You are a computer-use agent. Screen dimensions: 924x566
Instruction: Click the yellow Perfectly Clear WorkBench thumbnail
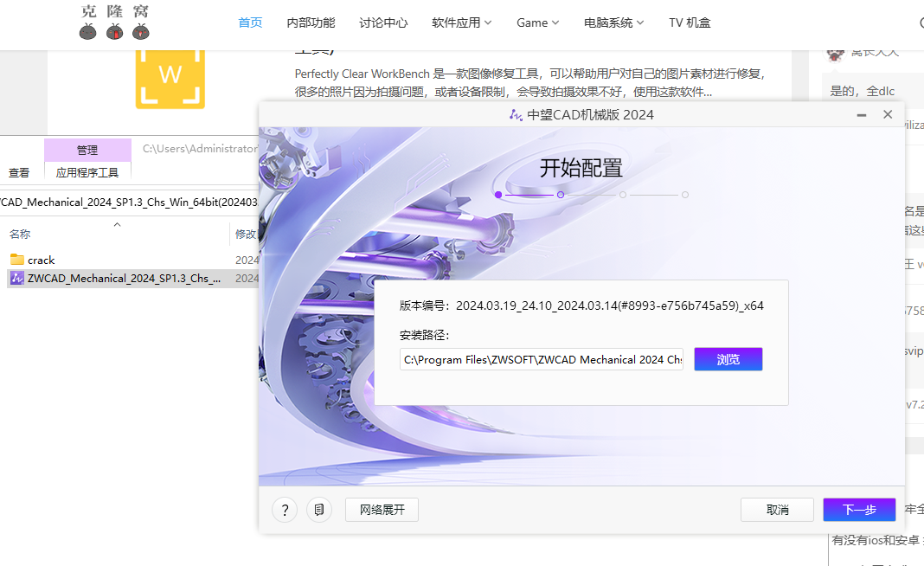point(170,79)
